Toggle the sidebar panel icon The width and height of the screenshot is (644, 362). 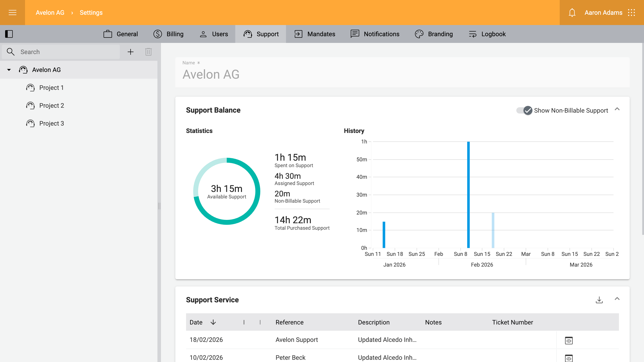click(x=9, y=34)
